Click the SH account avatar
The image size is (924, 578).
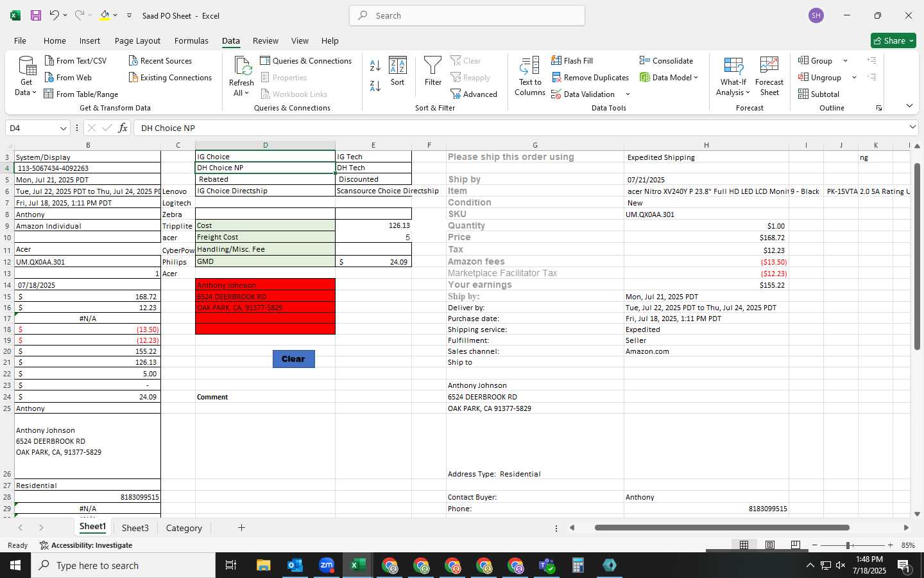click(x=816, y=15)
